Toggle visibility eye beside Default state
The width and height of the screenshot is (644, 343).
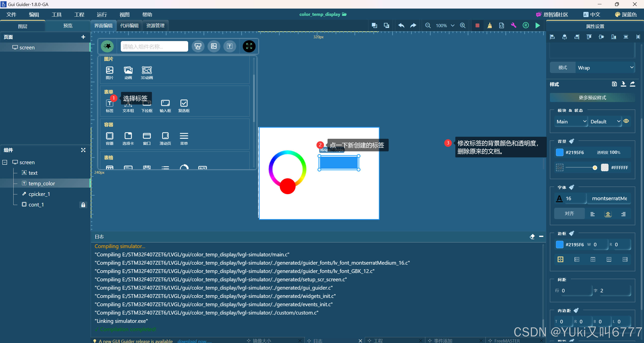[626, 121]
